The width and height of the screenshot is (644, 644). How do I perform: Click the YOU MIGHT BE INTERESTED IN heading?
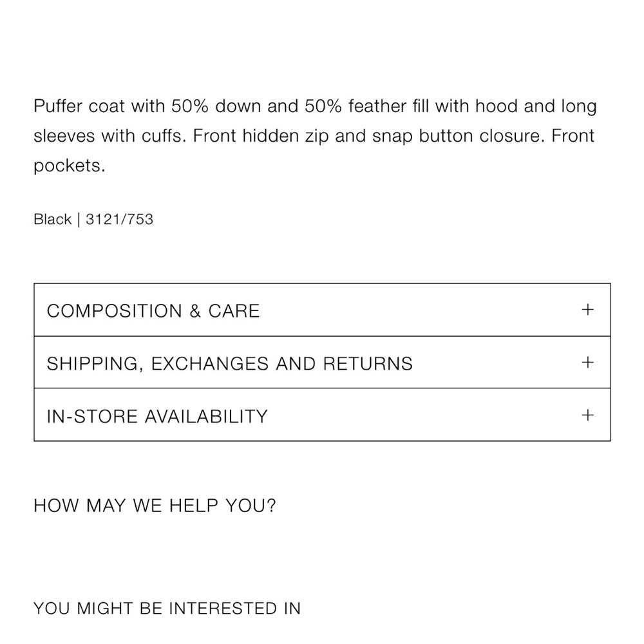point(167,609)
